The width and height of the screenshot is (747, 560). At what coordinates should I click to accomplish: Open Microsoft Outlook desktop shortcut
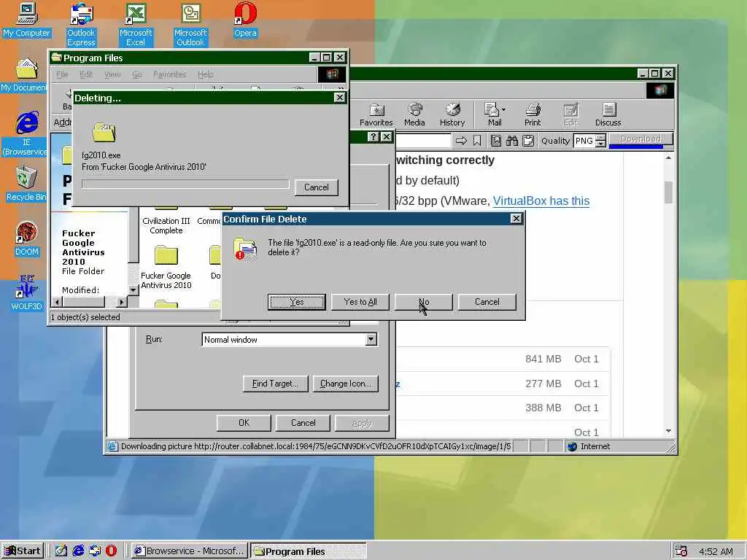[190, 24]
